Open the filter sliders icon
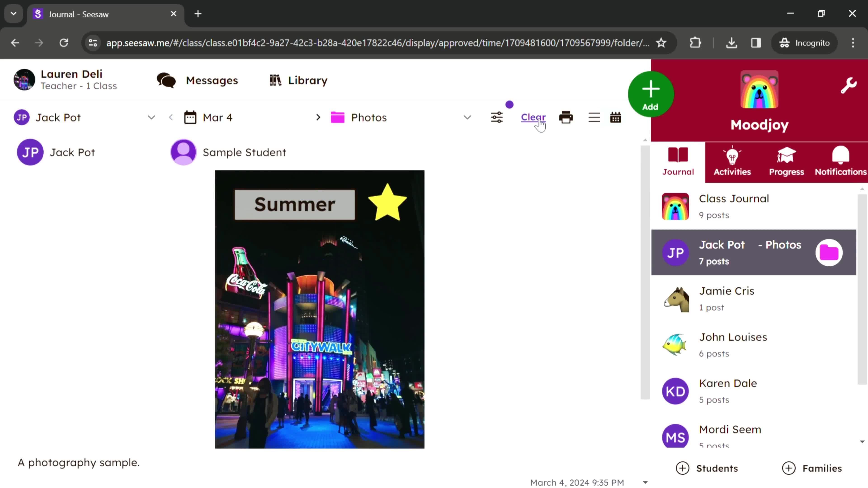 click(x=497, y=117)
